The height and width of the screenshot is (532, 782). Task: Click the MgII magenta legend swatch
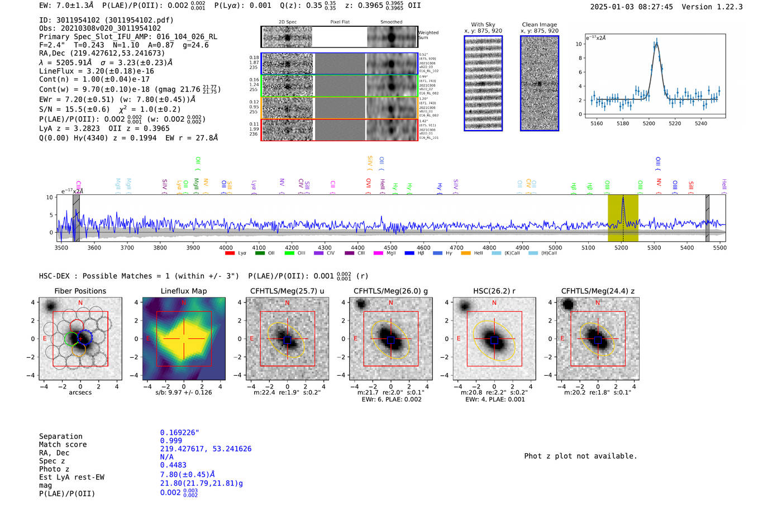378,253
